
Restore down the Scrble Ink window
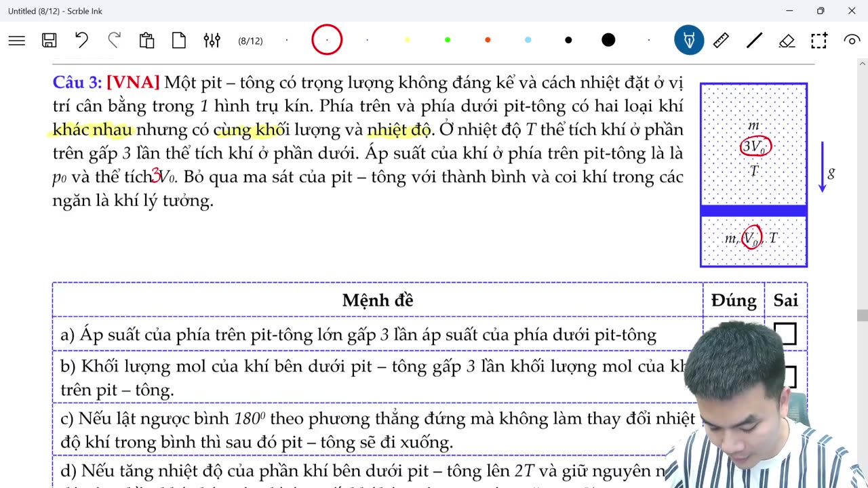click(x=821, y=11)
